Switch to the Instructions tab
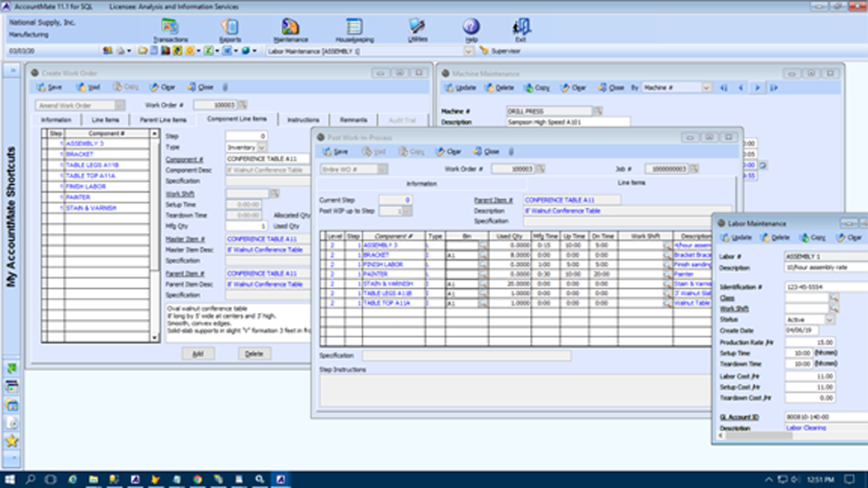This screenshot has height=488, width=868. 303,119
